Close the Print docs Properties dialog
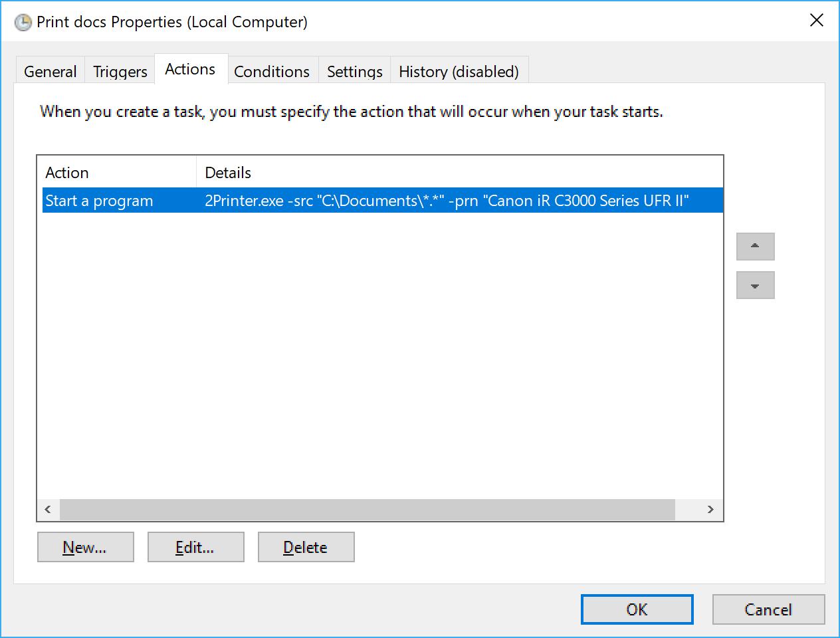The height and width of the screenshot is (638, 840). coord(816,21)
